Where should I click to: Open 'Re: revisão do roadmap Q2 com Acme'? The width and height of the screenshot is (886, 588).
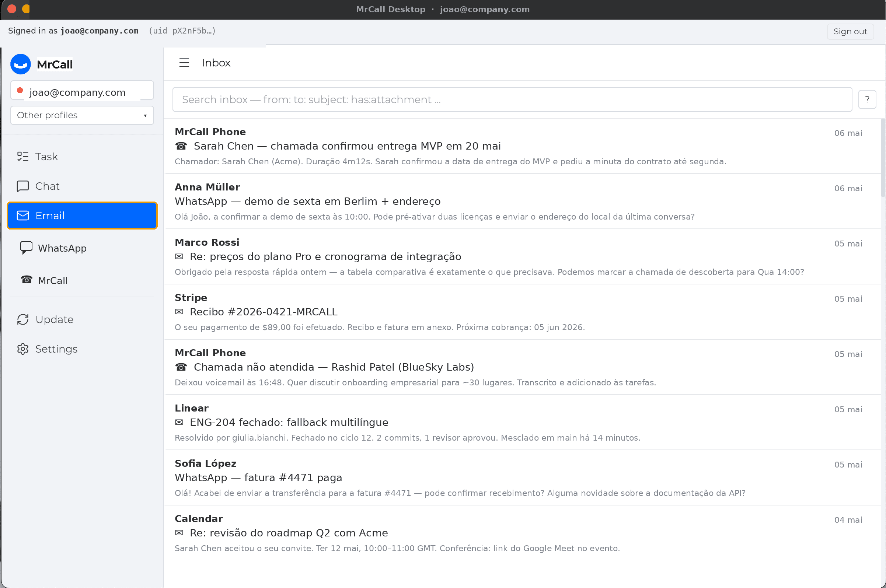[x=522, y=533]
